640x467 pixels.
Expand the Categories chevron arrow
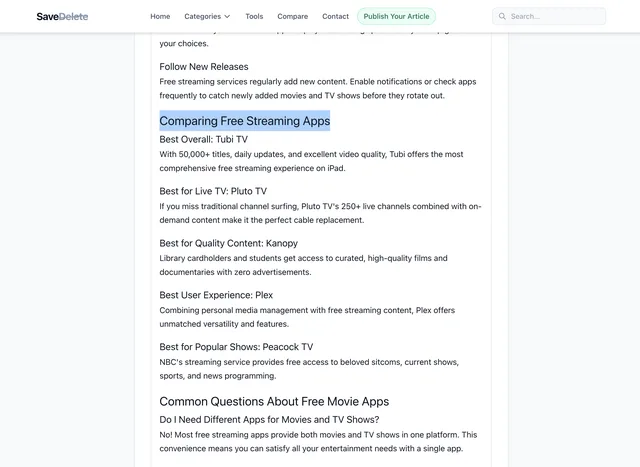tap(227, 17)
